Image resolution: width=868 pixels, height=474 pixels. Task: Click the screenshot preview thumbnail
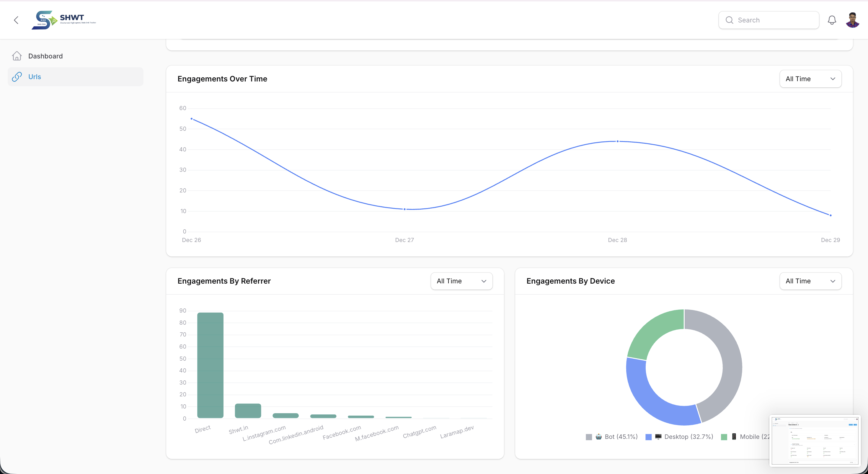[x=815, y=441]
